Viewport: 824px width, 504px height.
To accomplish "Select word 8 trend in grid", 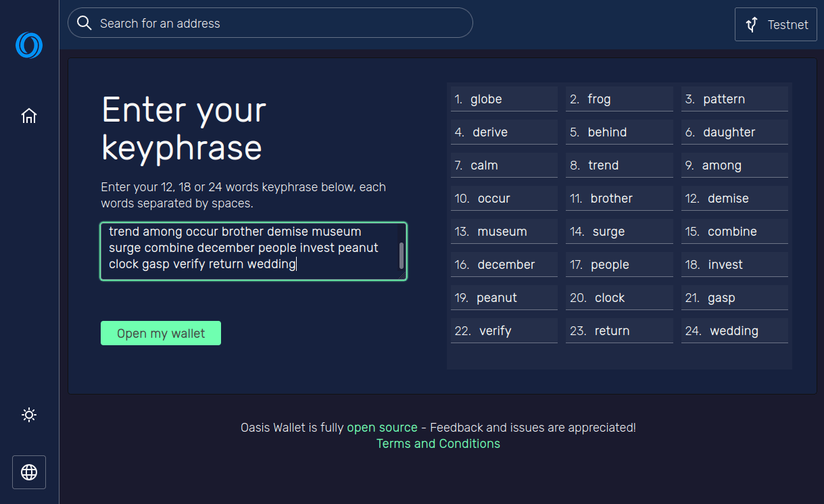I will [619, 166].
